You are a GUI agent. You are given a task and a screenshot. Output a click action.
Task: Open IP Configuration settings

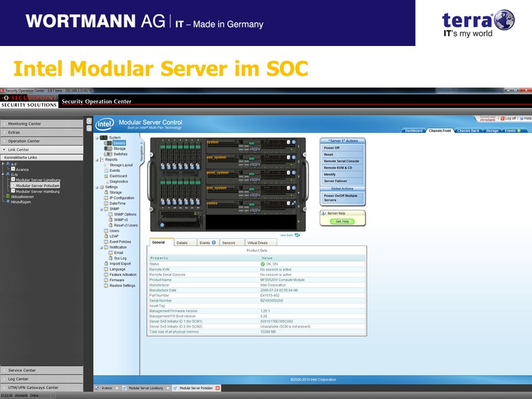(x=121, y=198)
